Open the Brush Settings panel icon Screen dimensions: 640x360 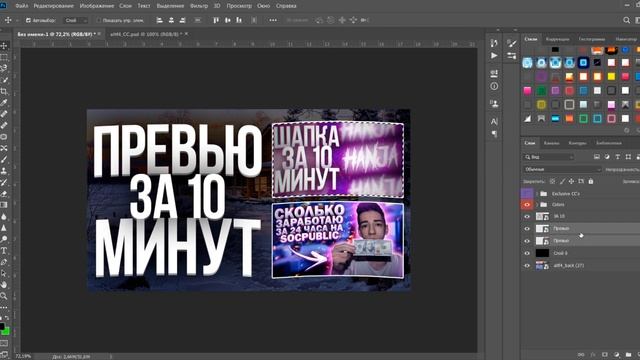coord(511,43)
